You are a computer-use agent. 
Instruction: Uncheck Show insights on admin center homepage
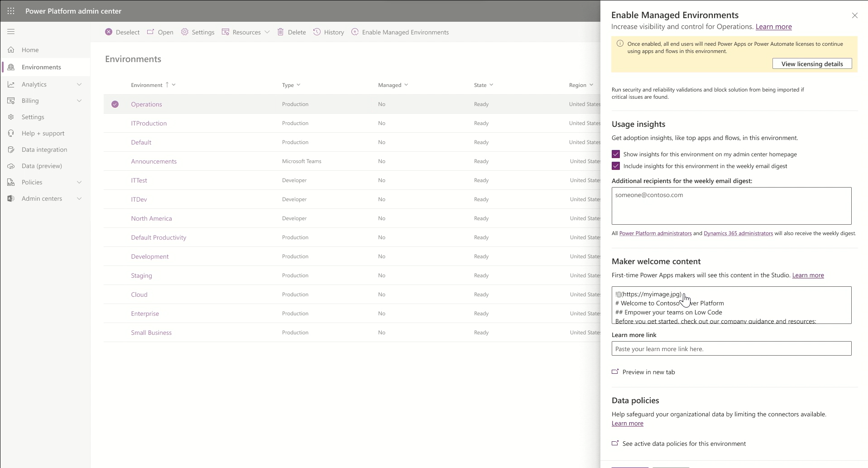[x=616, y=154]
